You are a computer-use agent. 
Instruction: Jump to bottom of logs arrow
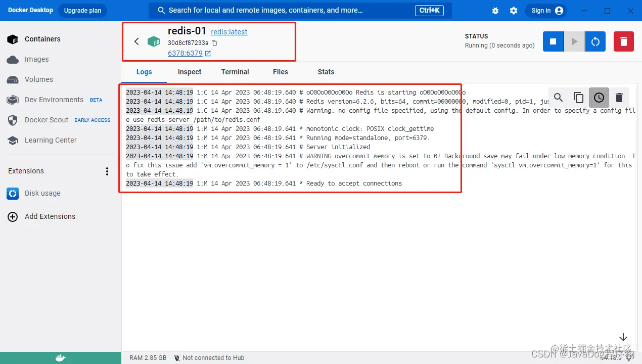pyautogui.click(x=623, y=337)
